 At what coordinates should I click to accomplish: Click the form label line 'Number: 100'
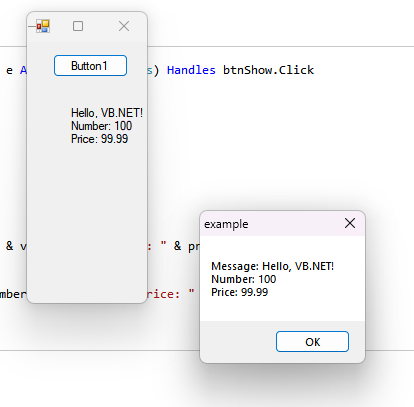pos(101,126)
